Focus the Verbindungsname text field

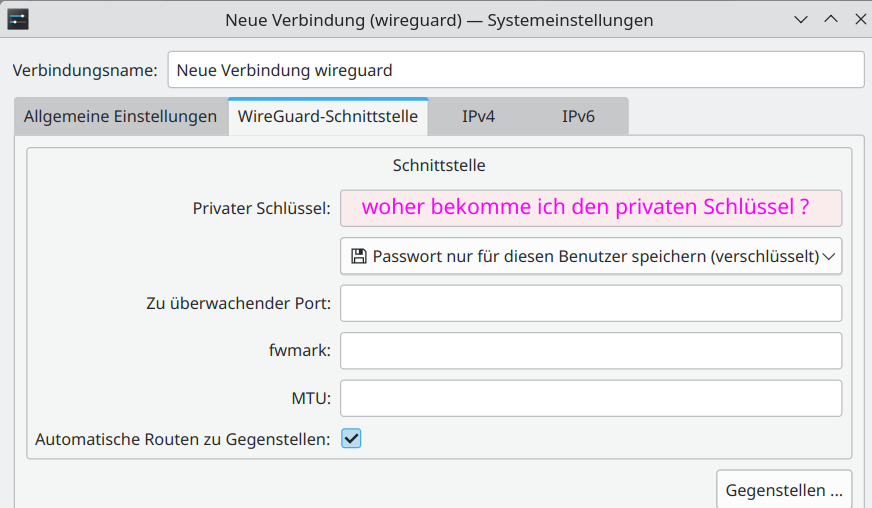pos(515,70)
